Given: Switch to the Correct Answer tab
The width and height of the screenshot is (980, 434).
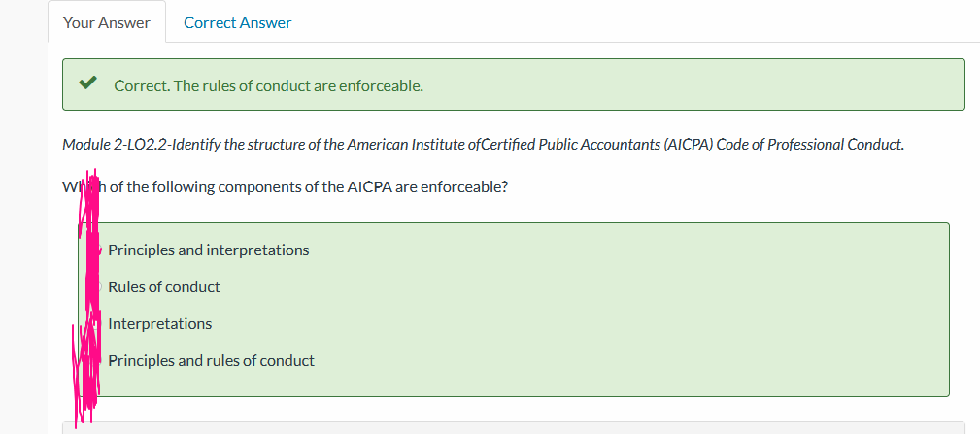Looking at the screenshot, I should (238, 23).
